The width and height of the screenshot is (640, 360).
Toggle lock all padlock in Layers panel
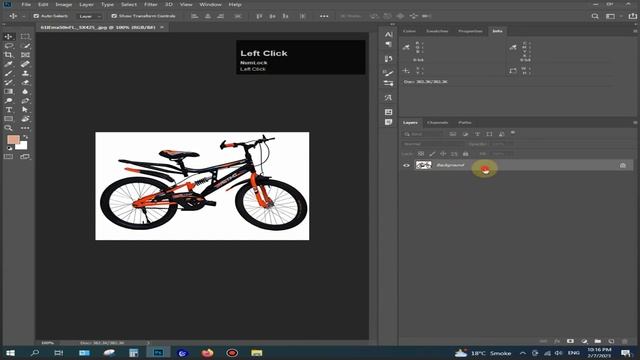click(465, 154)
